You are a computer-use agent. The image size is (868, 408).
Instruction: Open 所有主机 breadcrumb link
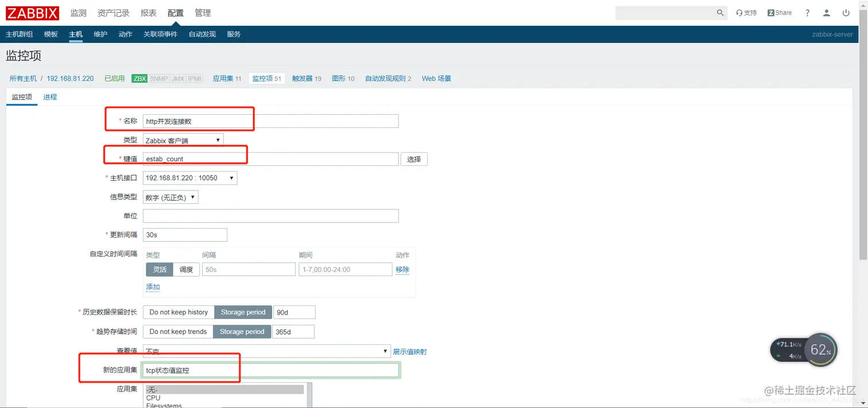pos(23,79)
